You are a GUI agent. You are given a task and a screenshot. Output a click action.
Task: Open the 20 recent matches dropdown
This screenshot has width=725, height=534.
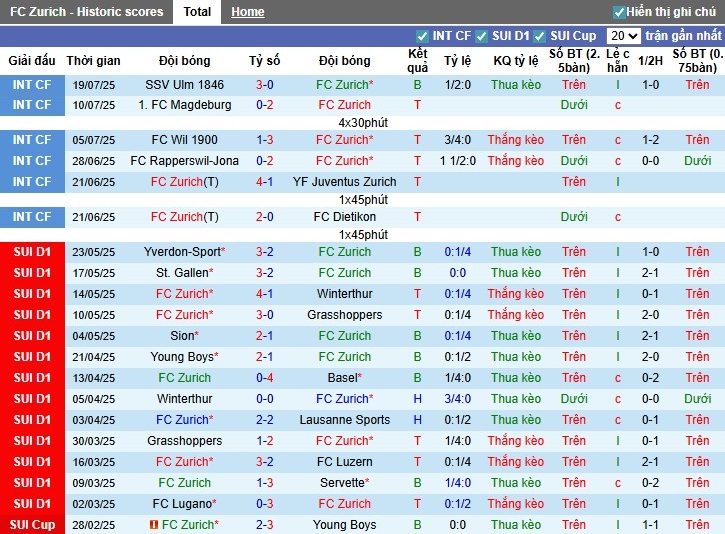tap(623, 36)
